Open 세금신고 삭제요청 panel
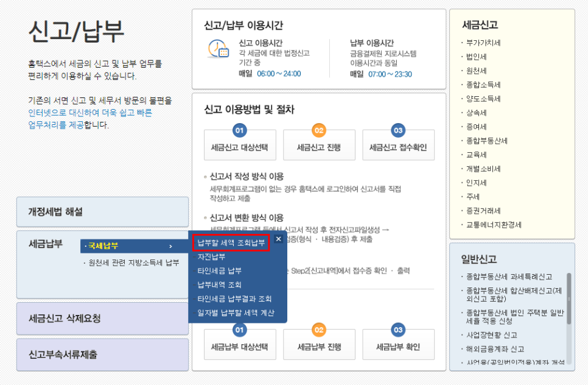Screen dimensions: 588x385 click(102, 319)
